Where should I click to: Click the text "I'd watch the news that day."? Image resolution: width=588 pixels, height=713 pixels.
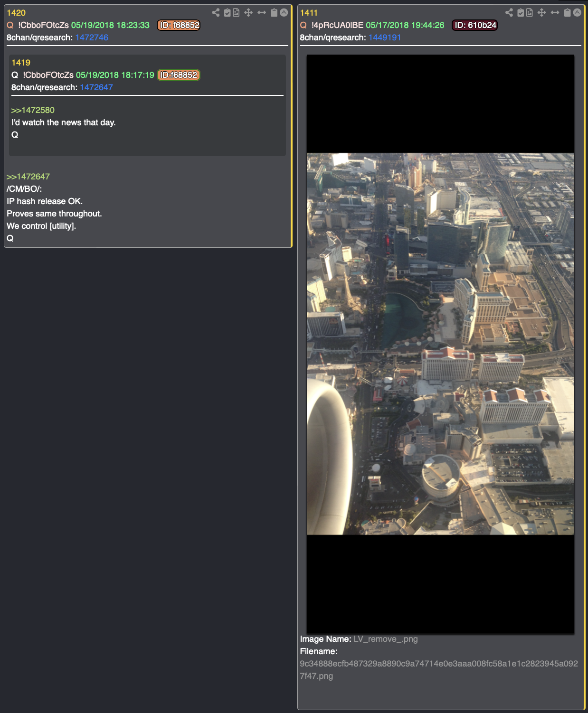[64, 122]
